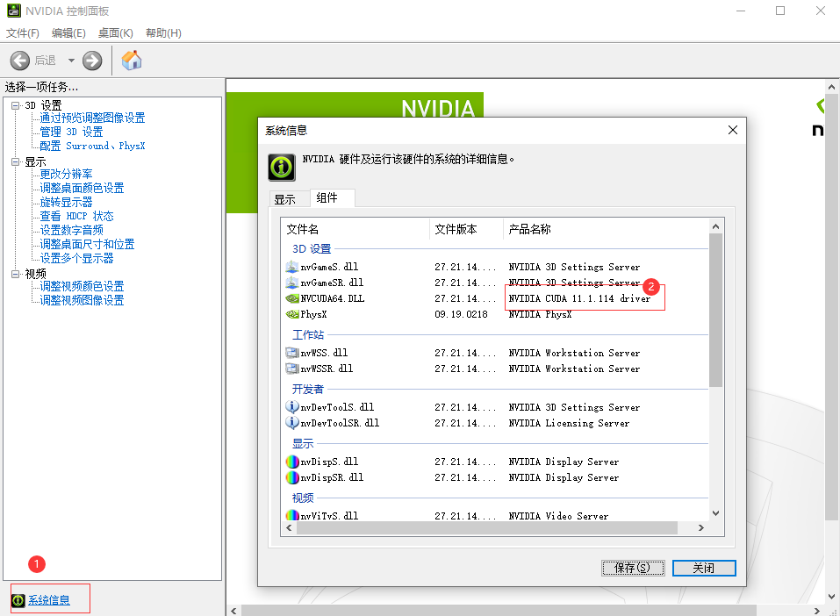
Task: Click the nvViTvS.dll file icon
Action: pos(292,516)
